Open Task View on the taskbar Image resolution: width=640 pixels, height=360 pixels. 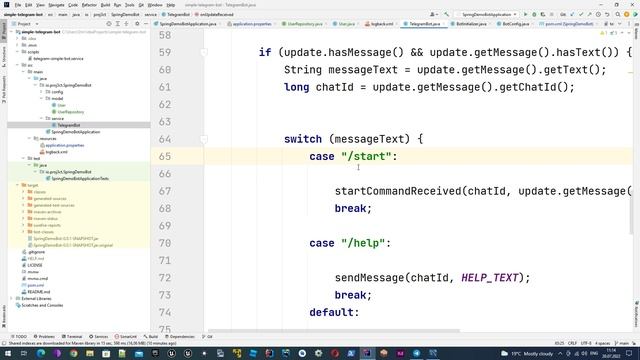point(24,353)
